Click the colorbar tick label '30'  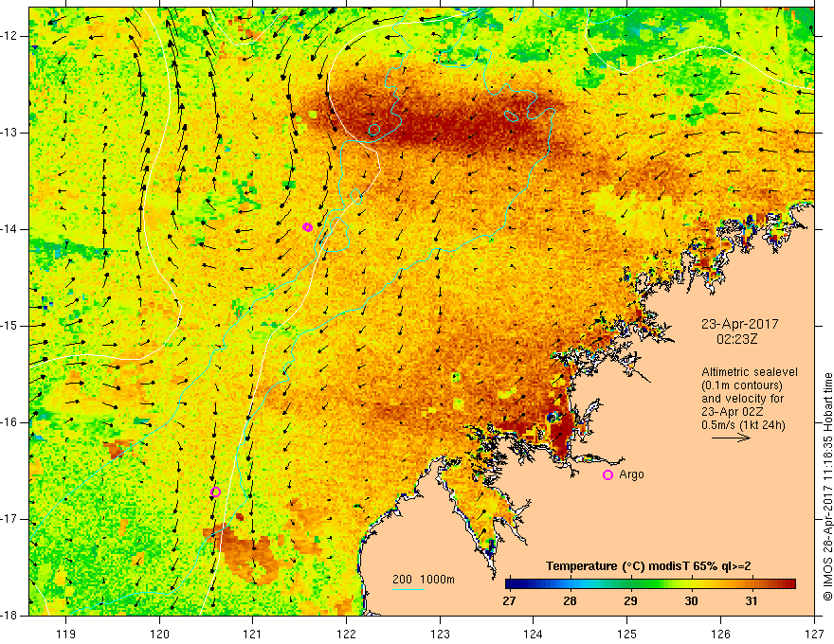pos(691,601)
